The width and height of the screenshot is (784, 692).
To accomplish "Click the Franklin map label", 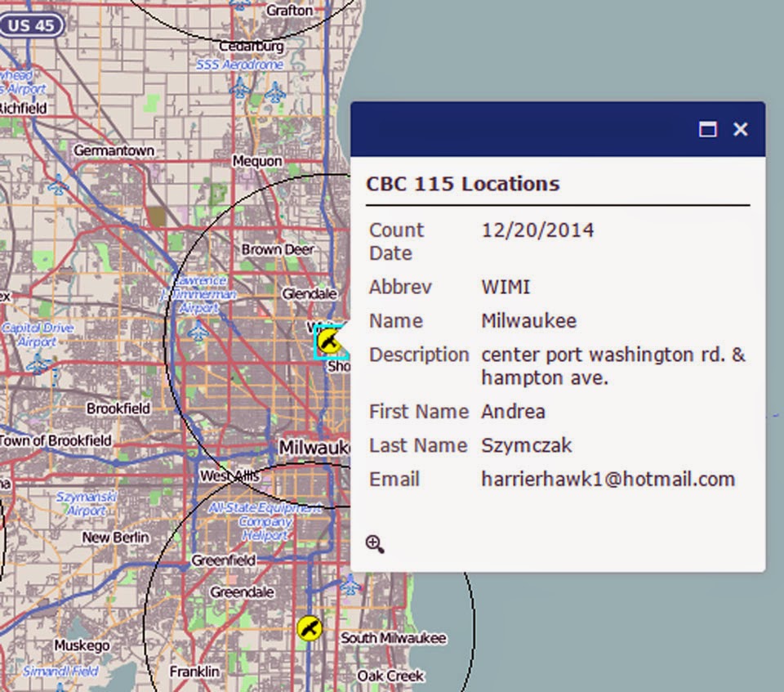I will tap(194, 672).
